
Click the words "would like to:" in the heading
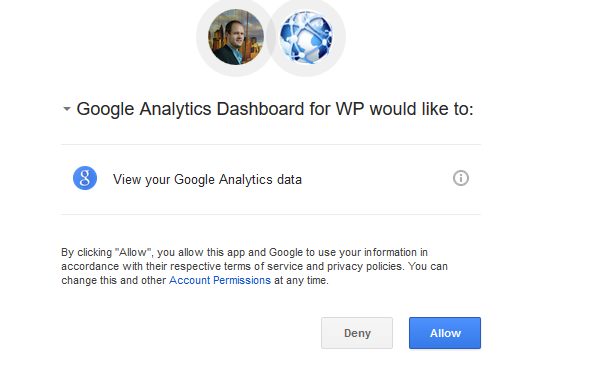tap(421, 109)
